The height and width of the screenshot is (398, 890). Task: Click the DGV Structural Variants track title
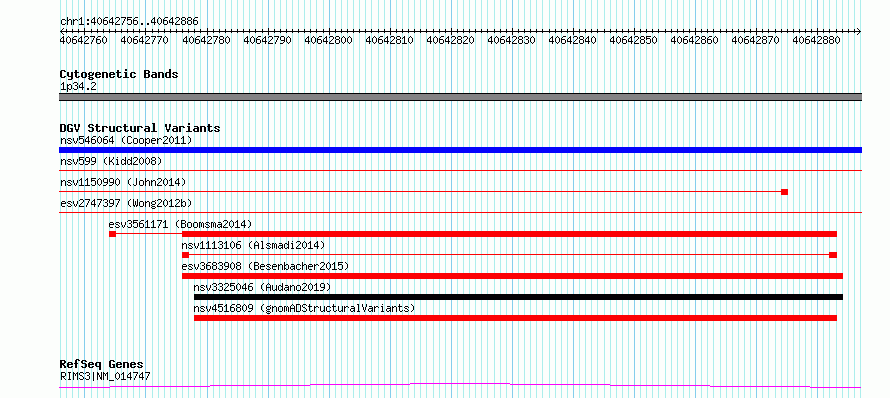(x=140, y=128)
